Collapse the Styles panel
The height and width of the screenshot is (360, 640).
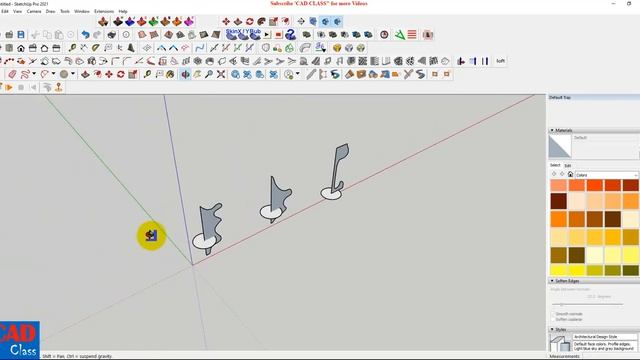[x=552, y=329]
